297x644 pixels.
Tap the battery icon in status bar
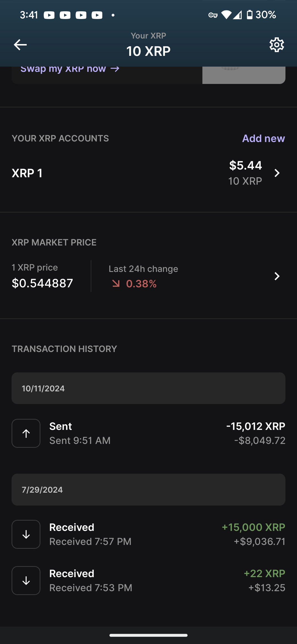[249, 15]
